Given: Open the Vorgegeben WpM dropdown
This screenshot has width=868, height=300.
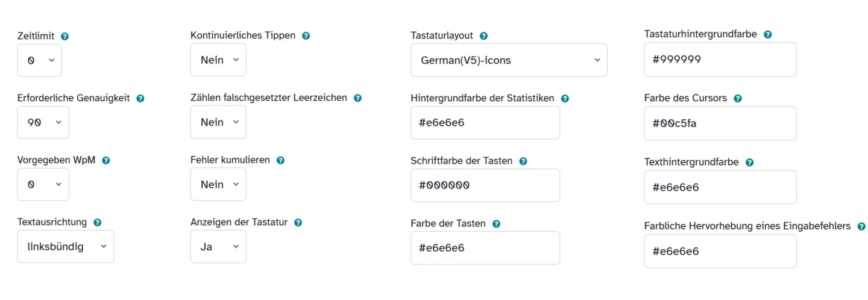Looking at the screenshot, I should pos(43,184).
